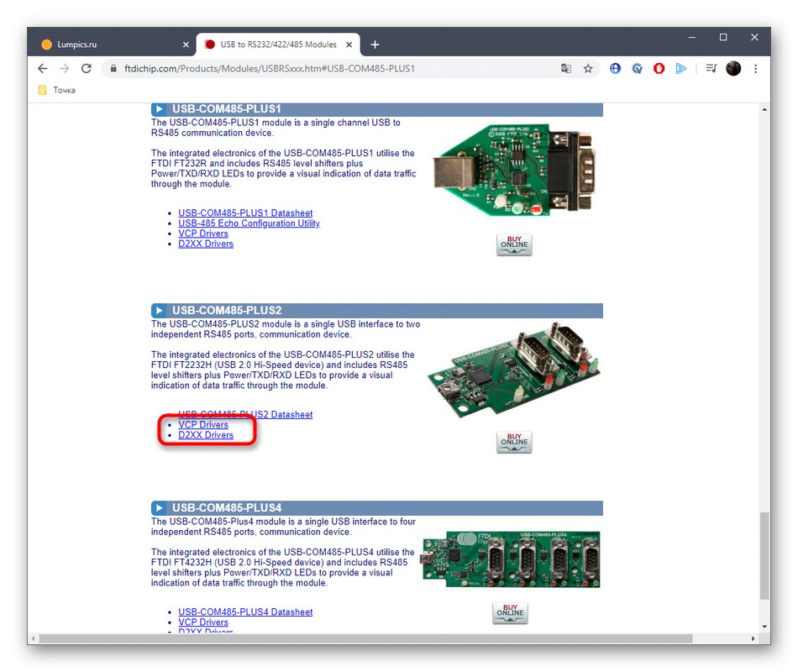Click the USB-COM485-PLUS2 section heading text
This screenshot has width=798, height=672.
227,311
